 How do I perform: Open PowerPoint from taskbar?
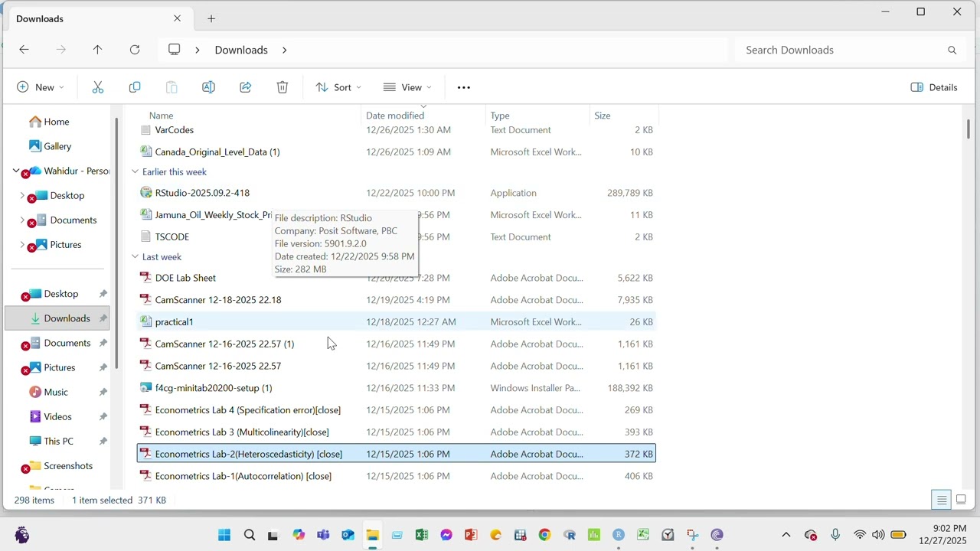pos(471,535)
